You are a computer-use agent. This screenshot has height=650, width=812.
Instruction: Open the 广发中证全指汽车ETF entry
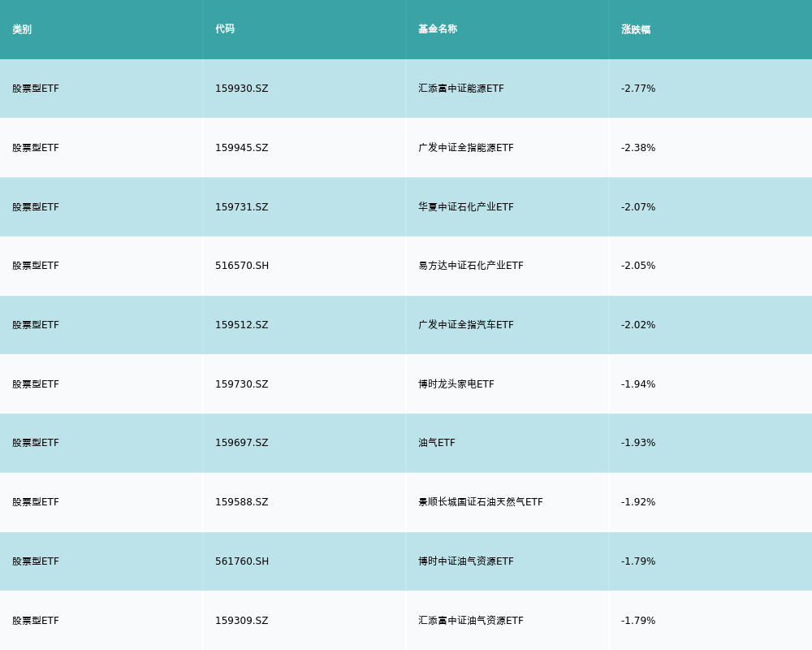pyautogui.click(x=465, y=325)
